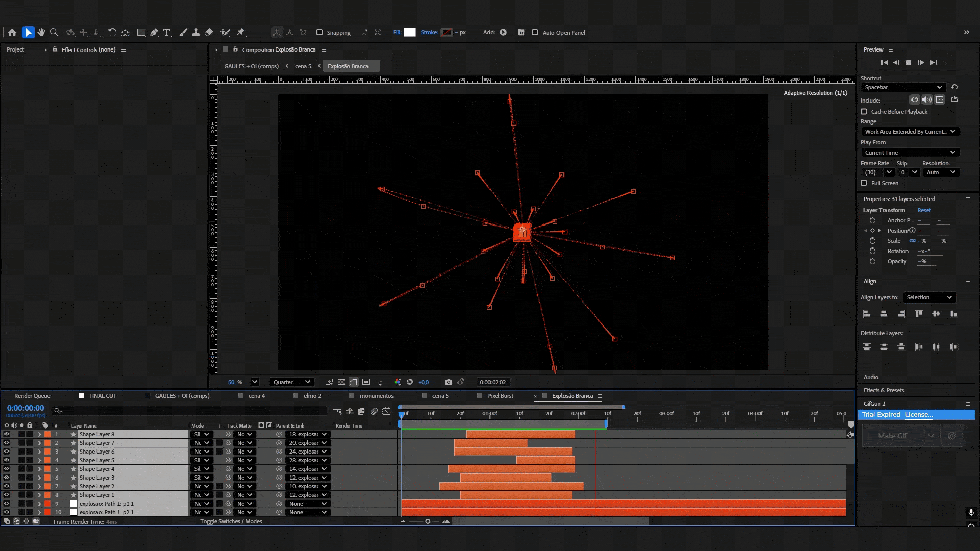
Task: Select the Hand tool
Action: (x=41, y=32)
